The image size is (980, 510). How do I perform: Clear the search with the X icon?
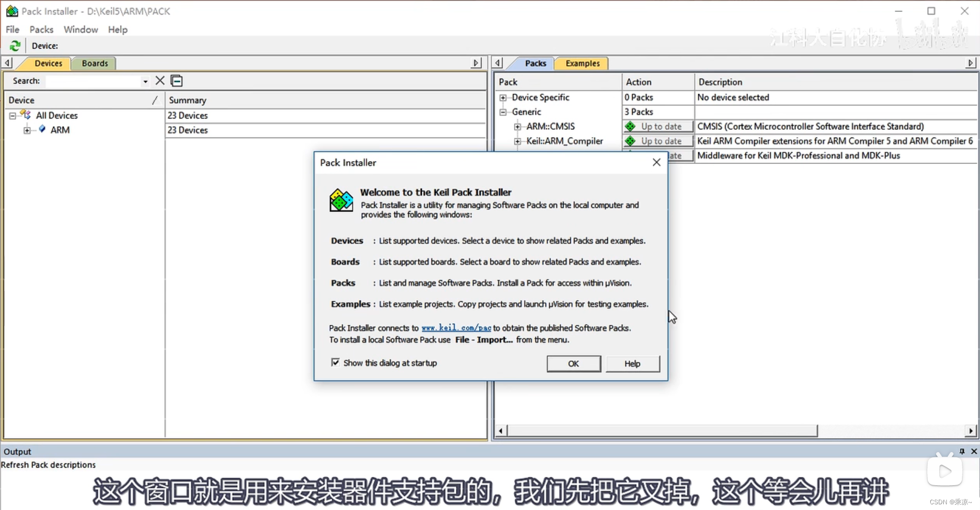[x=160, y=81]
